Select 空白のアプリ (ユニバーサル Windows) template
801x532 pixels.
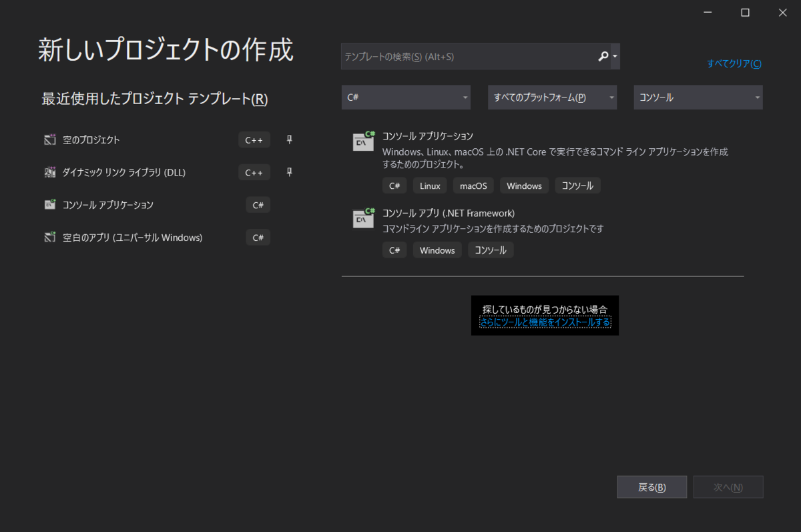pos(133,237)
